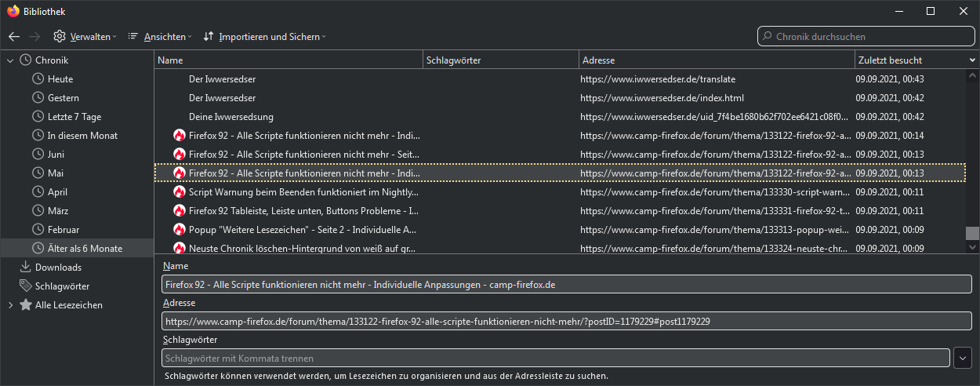Viewport: 980px width, 386px height.
Task: Select the Letzte 7 Tage folder
Action: tap(74, 117)
